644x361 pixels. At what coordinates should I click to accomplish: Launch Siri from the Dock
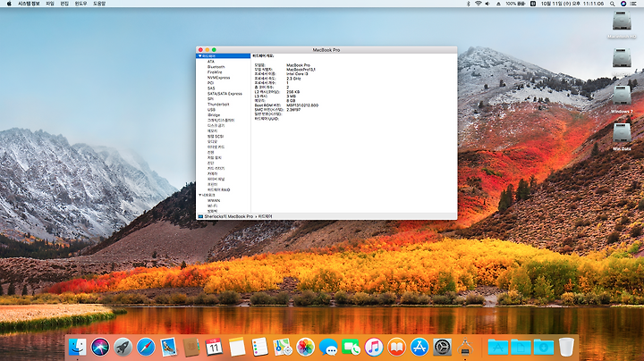coord(100,347)
